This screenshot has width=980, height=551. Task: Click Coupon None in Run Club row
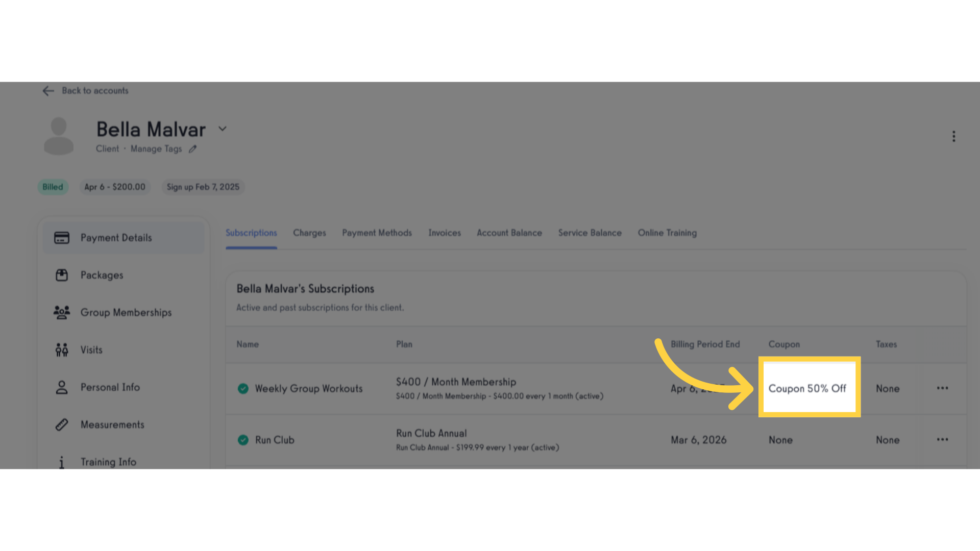pyautogui.click(x=780, y=440)
